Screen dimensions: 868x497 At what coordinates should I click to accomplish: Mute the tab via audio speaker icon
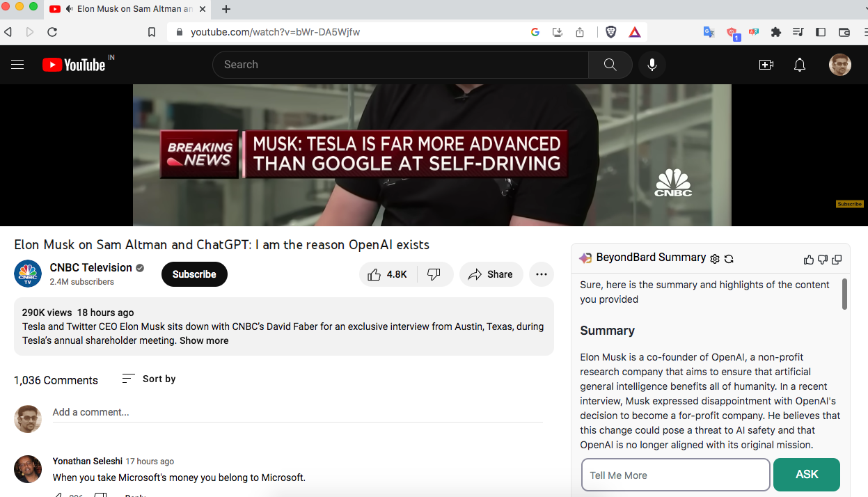(x=69, y=9)
